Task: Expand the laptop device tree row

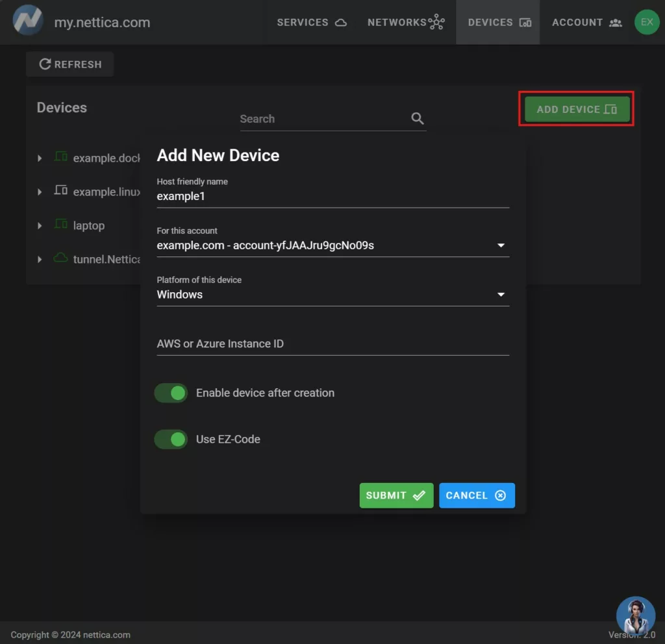Action: [x=40, y=225]
